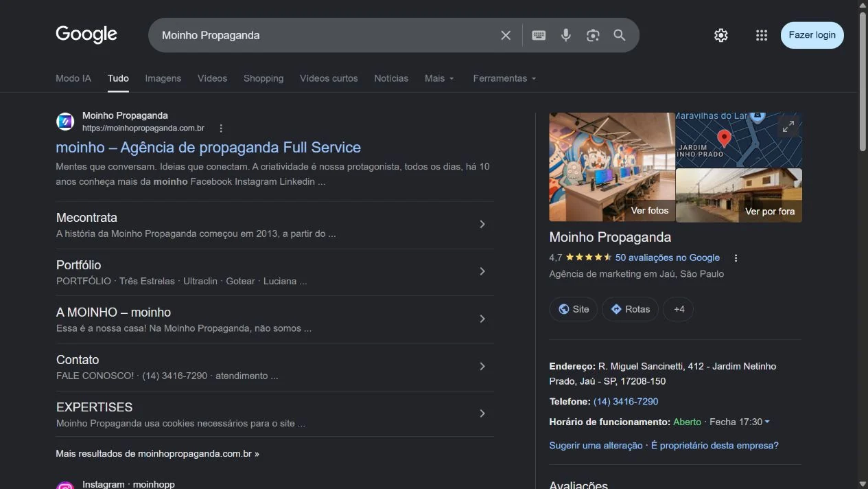Viewport: 868px width, 489px height.
Task: Click chevron on the Portfólio sitelink row
Action: click(x=482, y=271)
